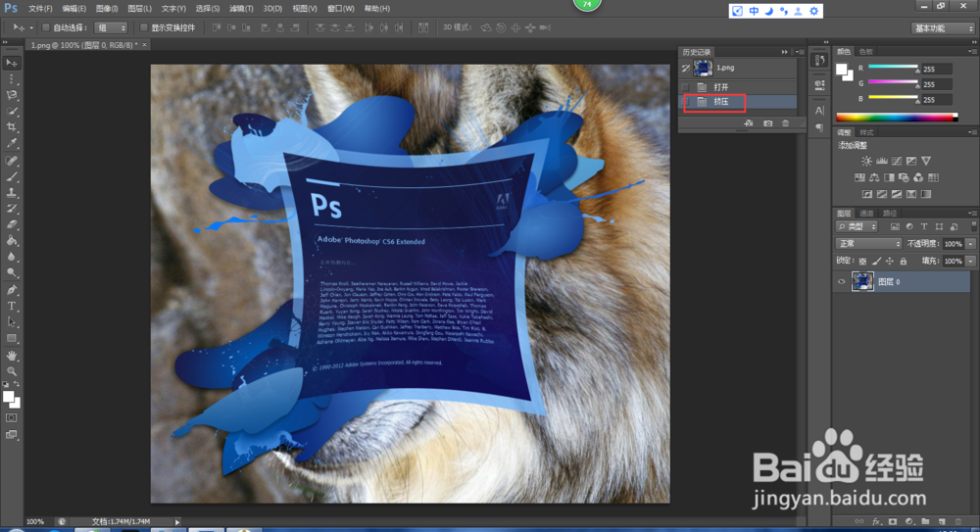Toggle history brush source for 1.png snapshot

(686, 68)
